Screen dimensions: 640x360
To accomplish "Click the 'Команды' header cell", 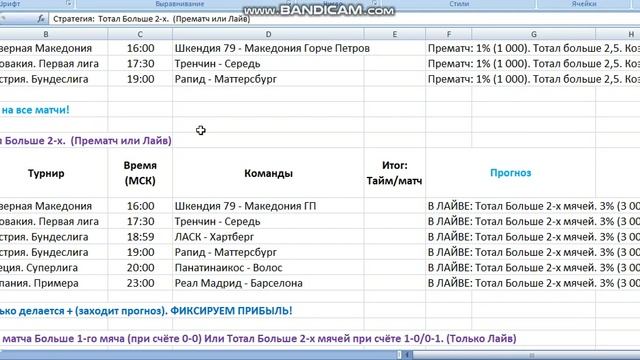I will click(x=268, y=173).
